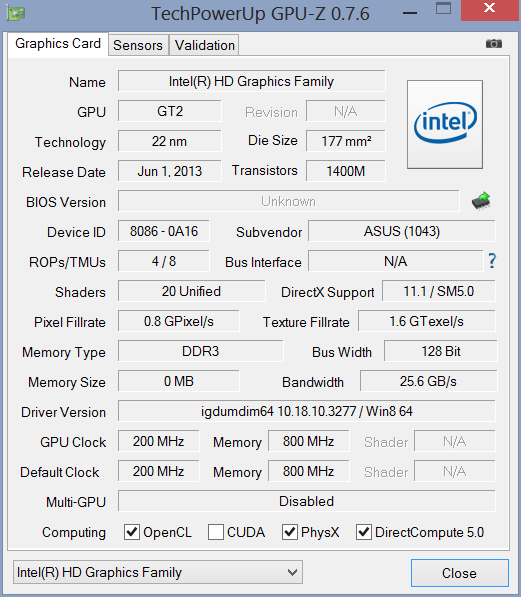
Task: Click the Close button
Action: 460,573
